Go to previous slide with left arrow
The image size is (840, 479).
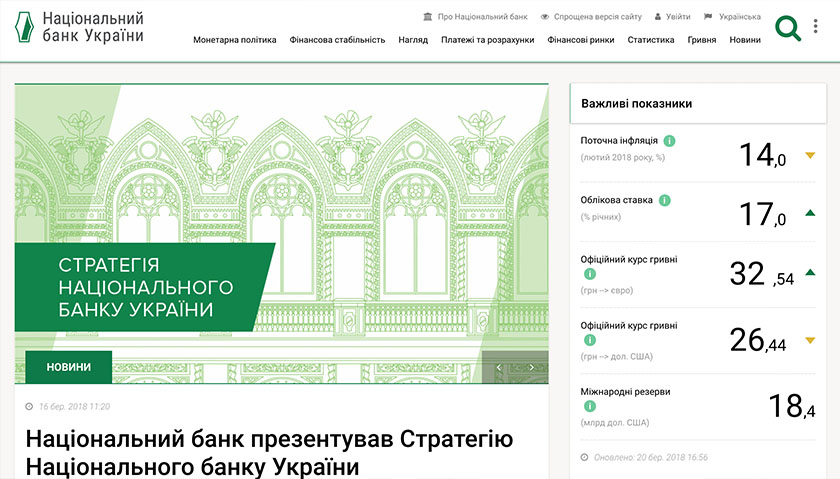(x=499, y=368)
